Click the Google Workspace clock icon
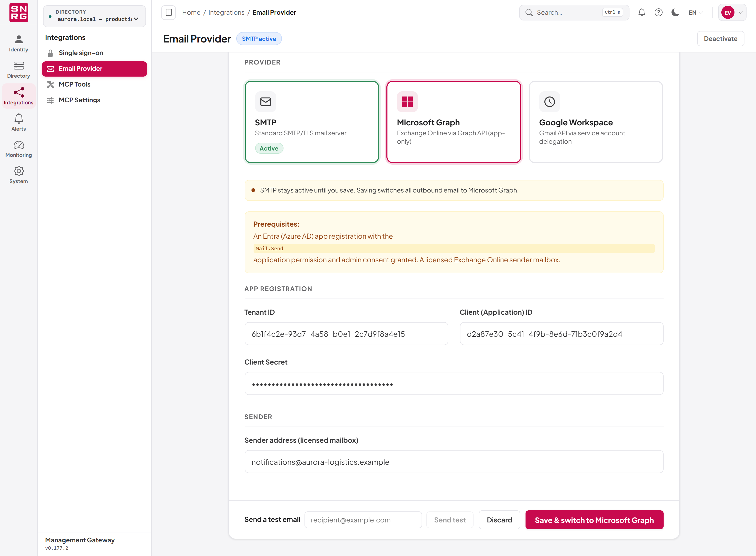Viewport: 756px width, 556px height. (x=549, y=102)
